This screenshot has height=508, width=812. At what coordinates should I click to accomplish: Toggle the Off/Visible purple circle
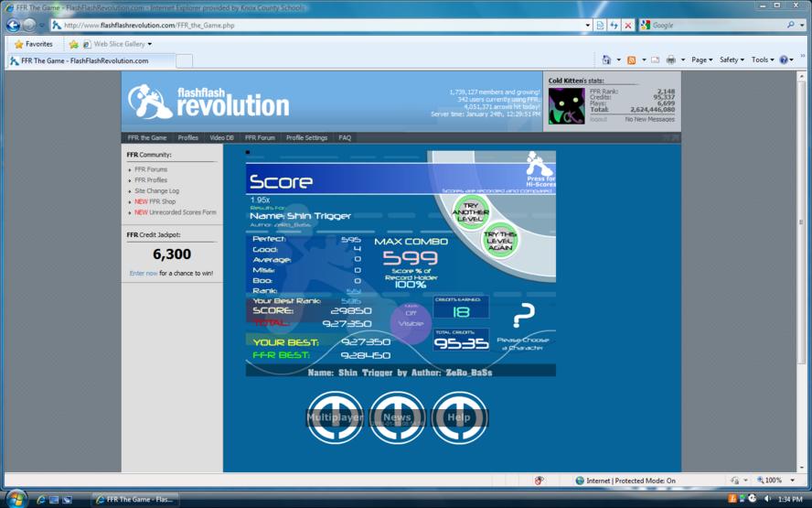click(x=411, y=323)
